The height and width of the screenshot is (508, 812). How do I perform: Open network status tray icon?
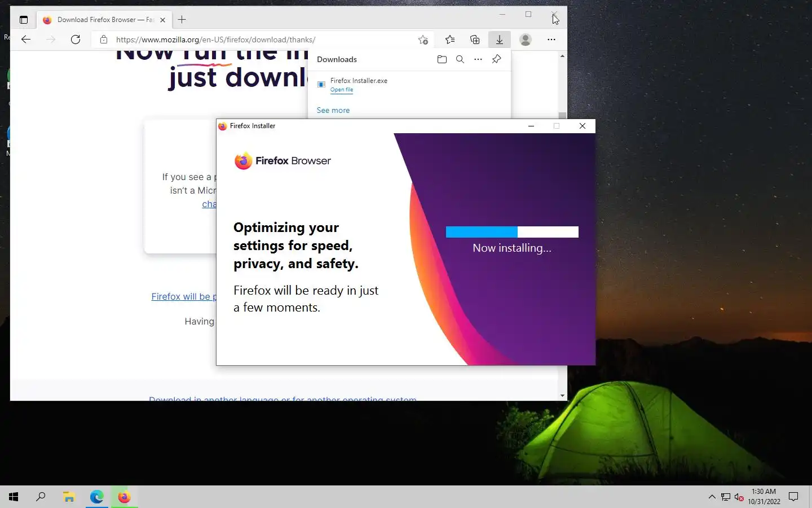[x=726, y=497]
